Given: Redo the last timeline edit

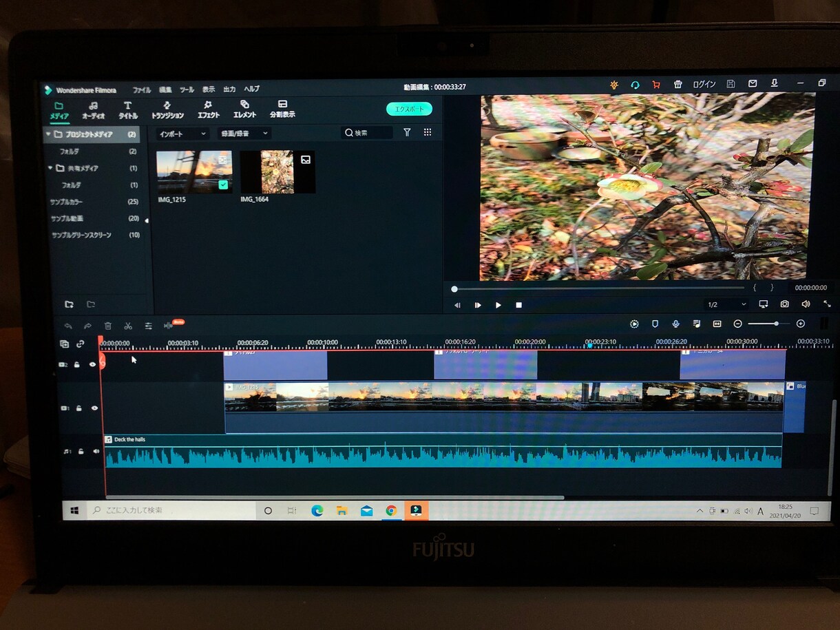Looking at the screenshot, I should tap(87, 326).
